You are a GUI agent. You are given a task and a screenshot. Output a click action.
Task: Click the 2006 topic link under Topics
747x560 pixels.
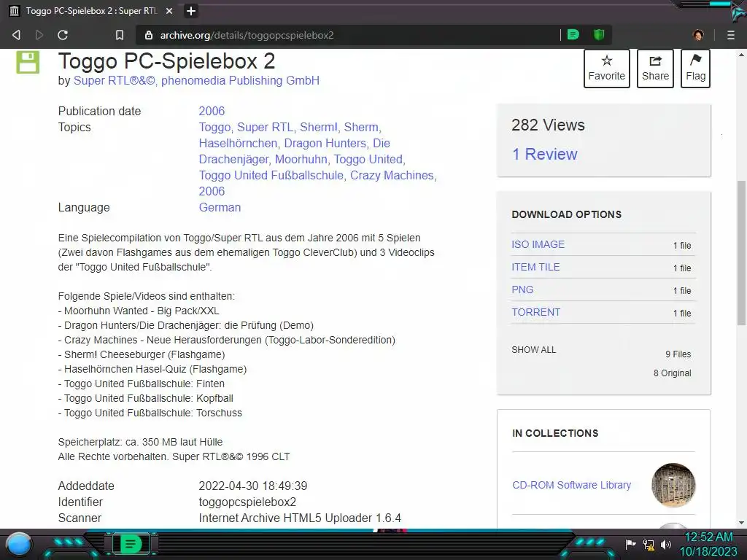tap(212, 192)
